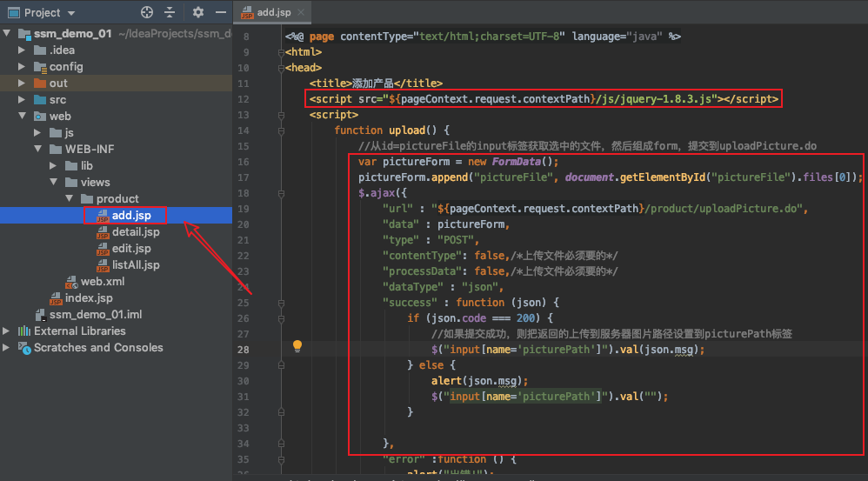Click the orange out folder icon
The height and width of the screenshot is (481, 868).
(40, 84)
